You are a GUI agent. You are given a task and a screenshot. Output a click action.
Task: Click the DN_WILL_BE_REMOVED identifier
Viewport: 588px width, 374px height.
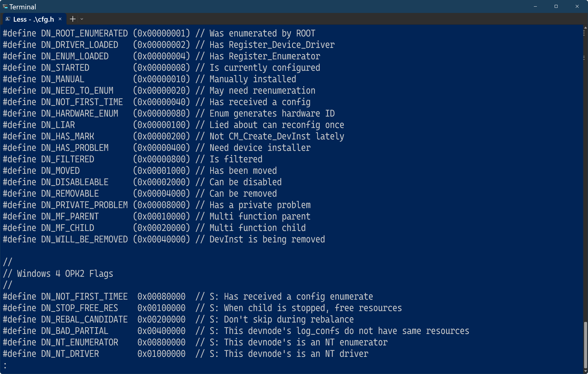(x=84, y=239)
